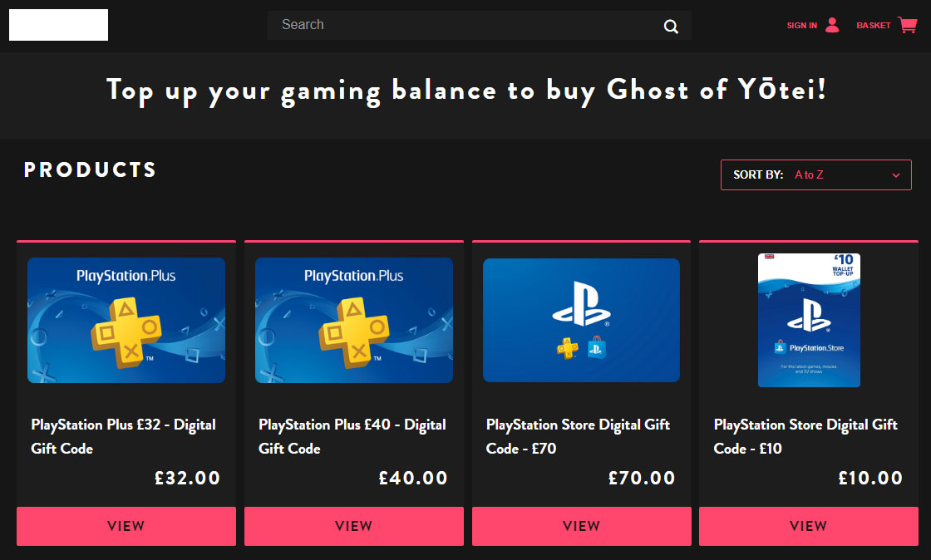View the PlayStation Plus £40 product

coord(353,526)
